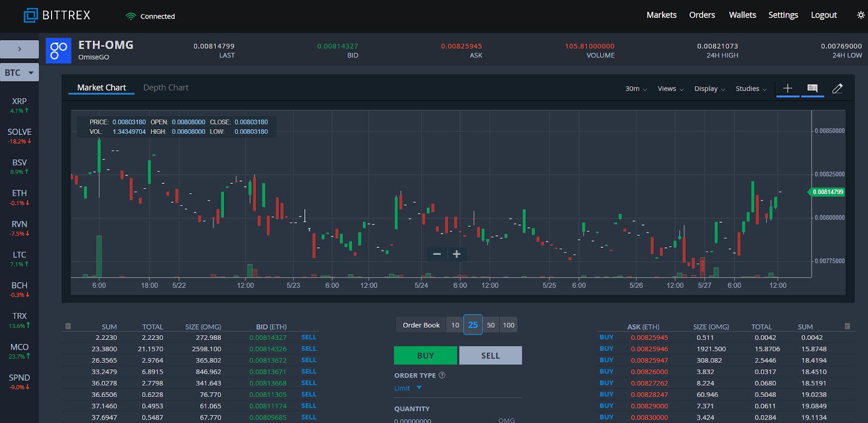This screenshot has width=868, height=423.
Task: Open the 30m interval dropdown
Action: [x=636, y=89]
